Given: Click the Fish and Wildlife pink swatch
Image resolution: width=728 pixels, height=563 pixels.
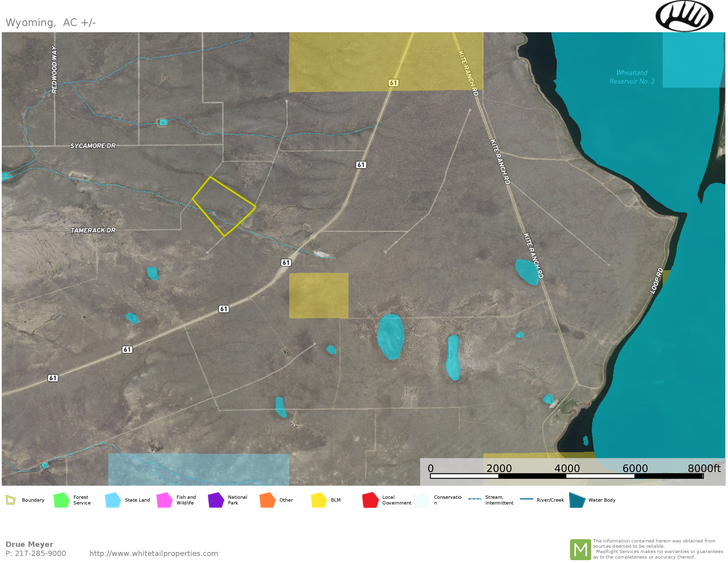Looking at the screenshot, I should tap(164, 500).
